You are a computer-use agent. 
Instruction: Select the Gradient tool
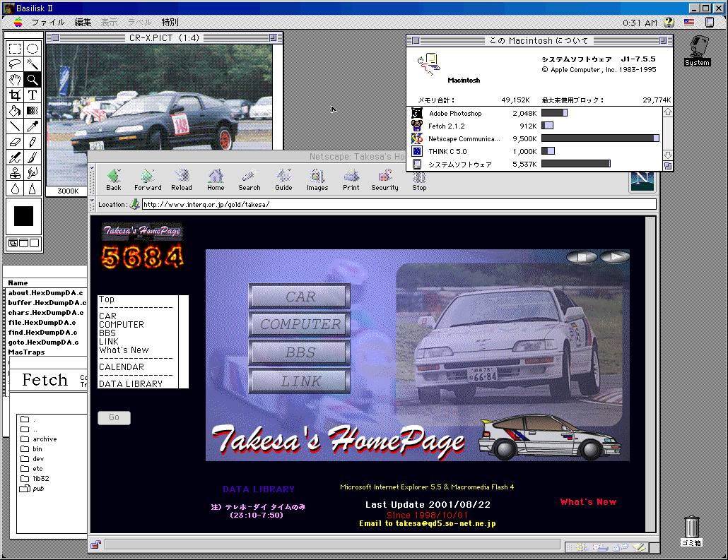33,110
